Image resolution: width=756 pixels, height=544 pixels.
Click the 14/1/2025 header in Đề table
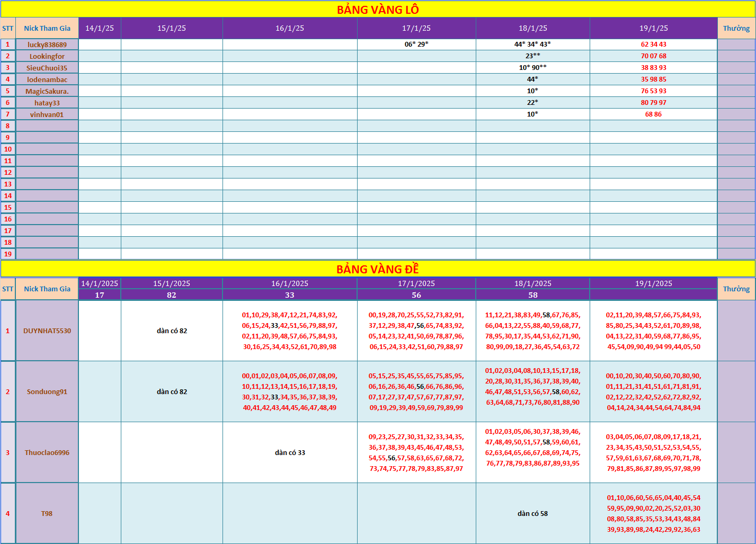100,283
